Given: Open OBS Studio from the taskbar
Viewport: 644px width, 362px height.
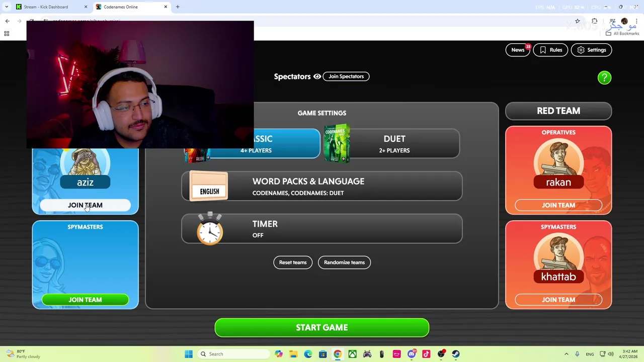Looking at the screenshot, I should click(441, 354).
